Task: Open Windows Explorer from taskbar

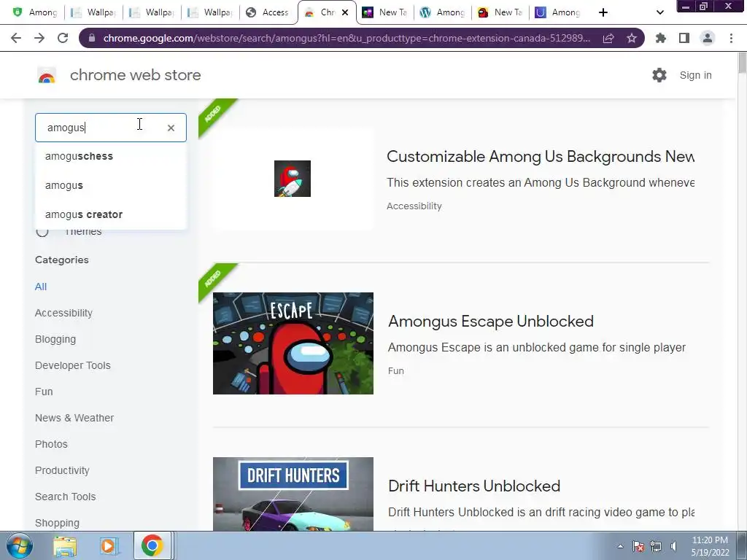Action: [65, 546]
